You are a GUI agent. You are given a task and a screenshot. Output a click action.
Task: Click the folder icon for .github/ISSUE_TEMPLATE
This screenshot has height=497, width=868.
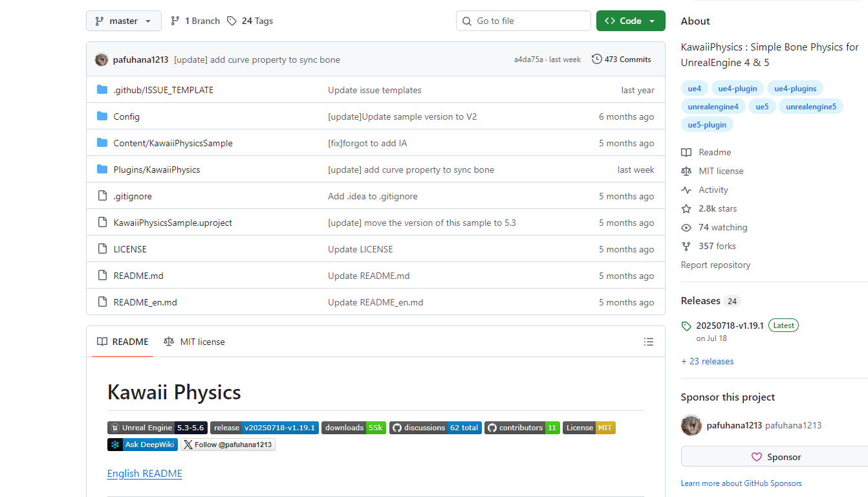(x=102, y=90)
